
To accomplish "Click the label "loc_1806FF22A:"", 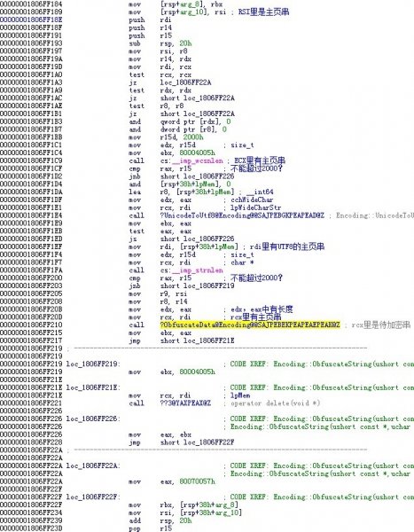I will [93, 465].
